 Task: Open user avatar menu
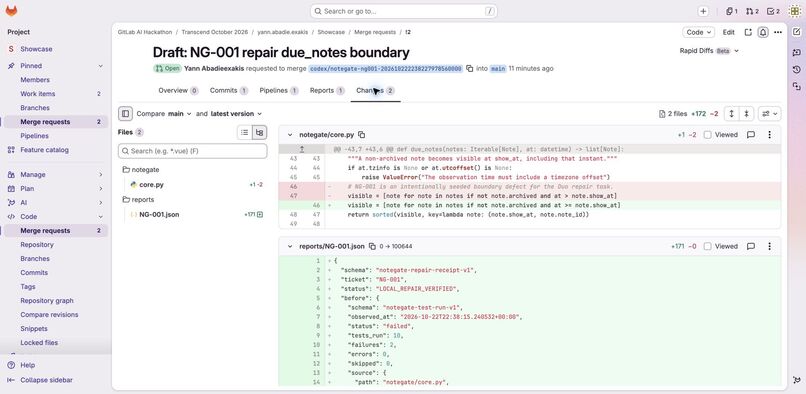[794, 11]
